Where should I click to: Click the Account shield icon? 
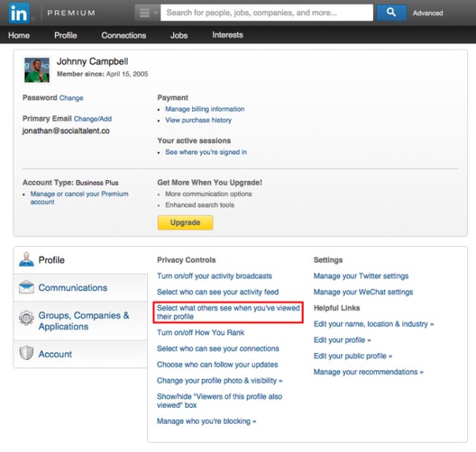coord(27,354)
